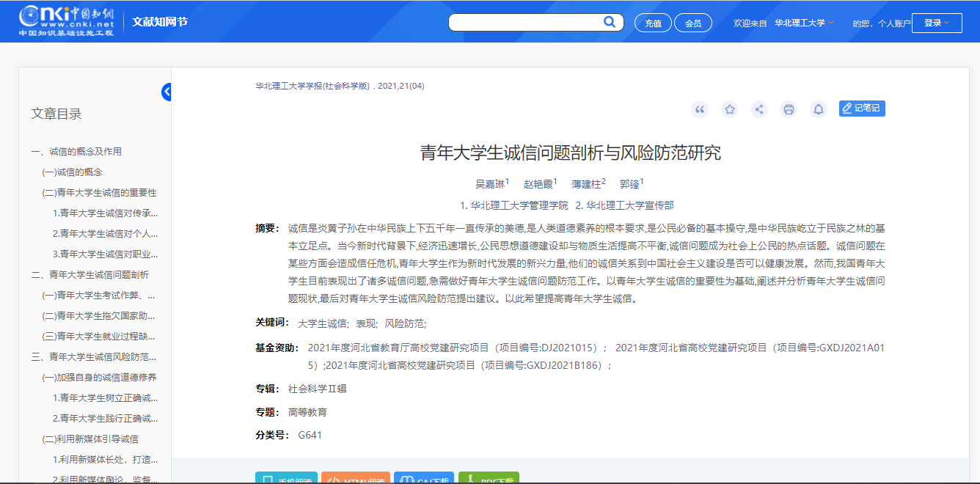Jump to section 二、青年大学生诚信问题剖析
The width and height of the screenshot is (980, 484).
tap(89, 275)
